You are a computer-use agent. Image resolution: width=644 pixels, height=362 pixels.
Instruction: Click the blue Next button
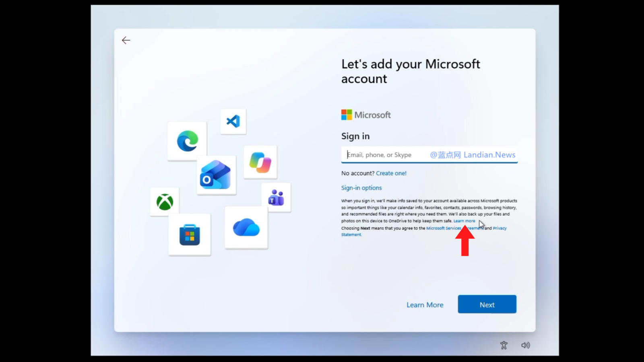(x=487, y=304)
